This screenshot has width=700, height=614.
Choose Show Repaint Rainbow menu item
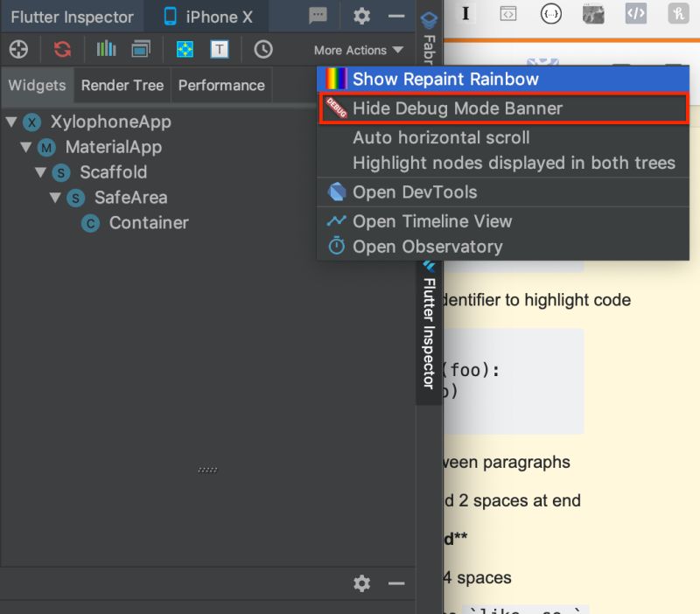(x=503, y=79)
